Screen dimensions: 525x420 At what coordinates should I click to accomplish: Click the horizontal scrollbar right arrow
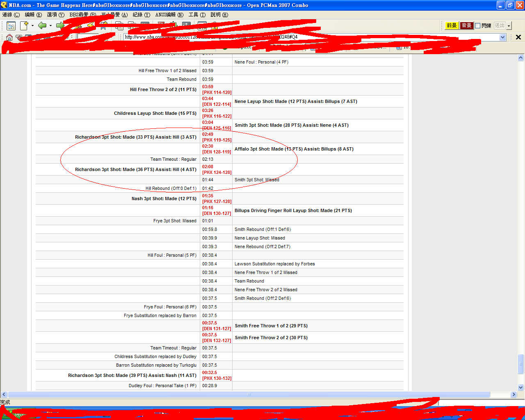(x=514, y=395)
